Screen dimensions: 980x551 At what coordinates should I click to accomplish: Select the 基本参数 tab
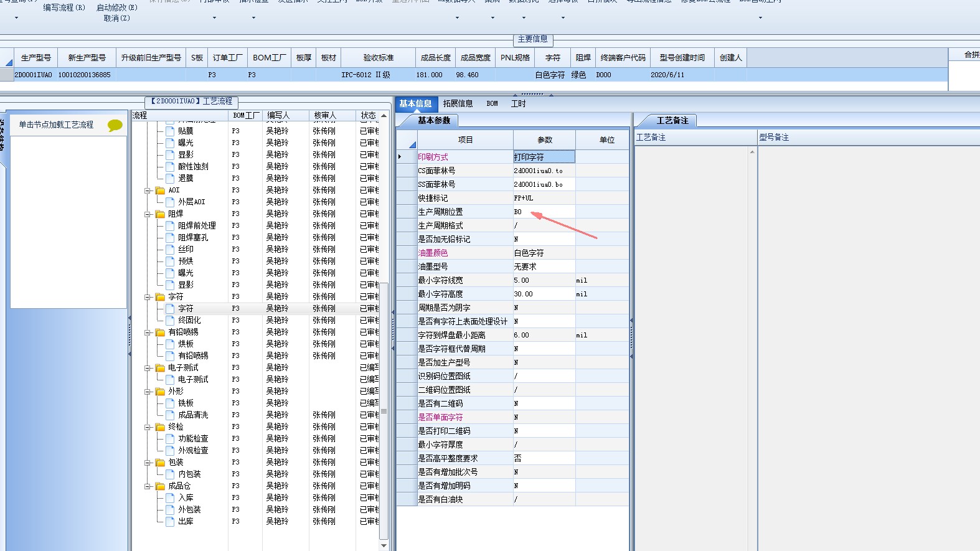pos(434,121)
